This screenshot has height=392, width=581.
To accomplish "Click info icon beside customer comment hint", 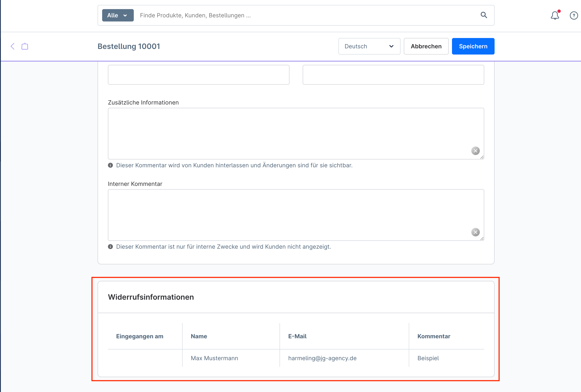I will pos(110,165).
